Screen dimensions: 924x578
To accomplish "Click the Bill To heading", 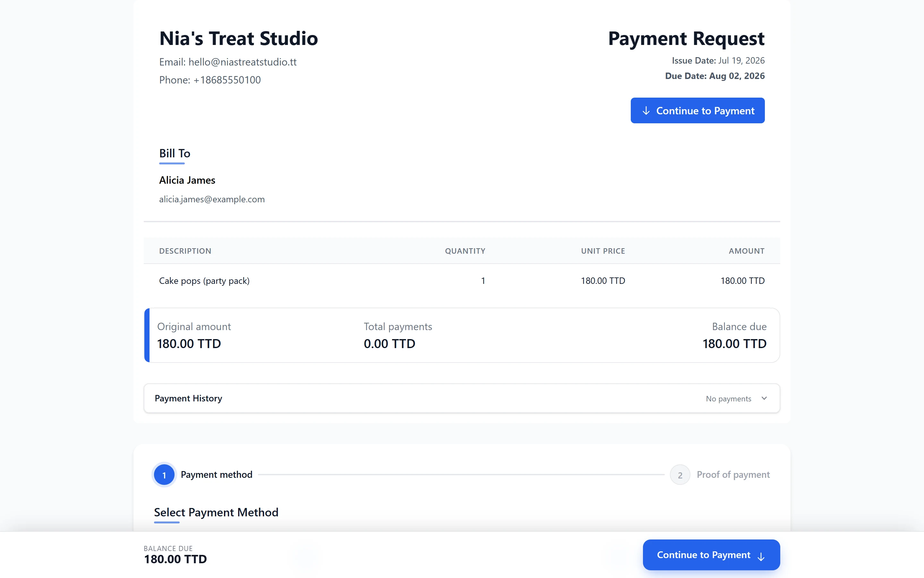I will pos(175,153).
